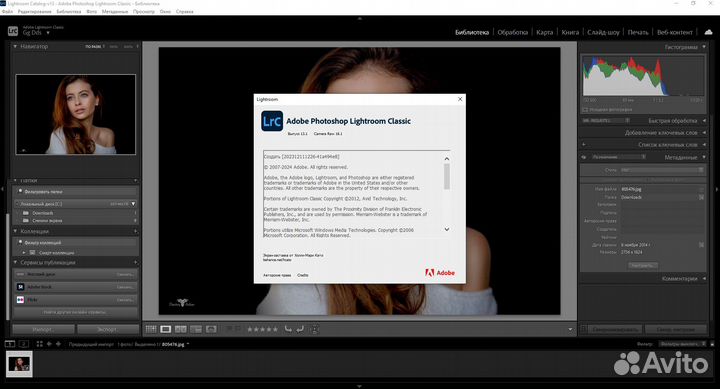Select the Grid view icon in toolbar
The height and width of the screenshot is (389, 720).
pyautogui.click(x=151, y=329)
